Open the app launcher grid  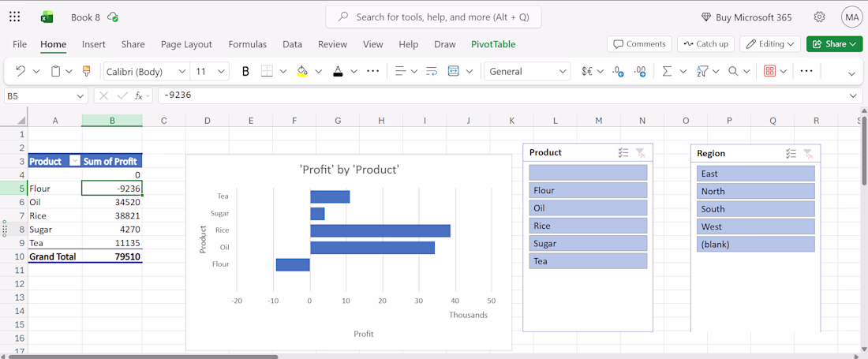coord(15,17)
